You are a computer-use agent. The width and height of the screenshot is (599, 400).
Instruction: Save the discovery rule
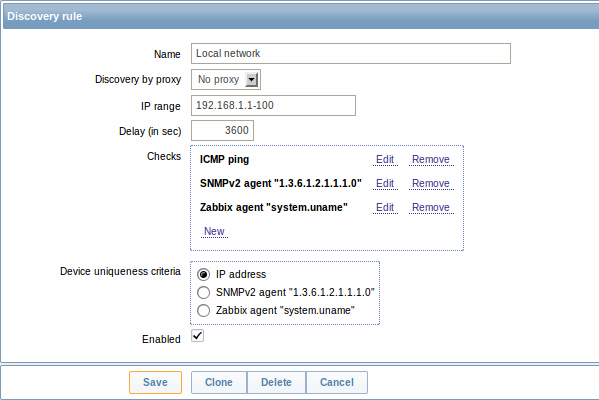click(x=155, y=382)
